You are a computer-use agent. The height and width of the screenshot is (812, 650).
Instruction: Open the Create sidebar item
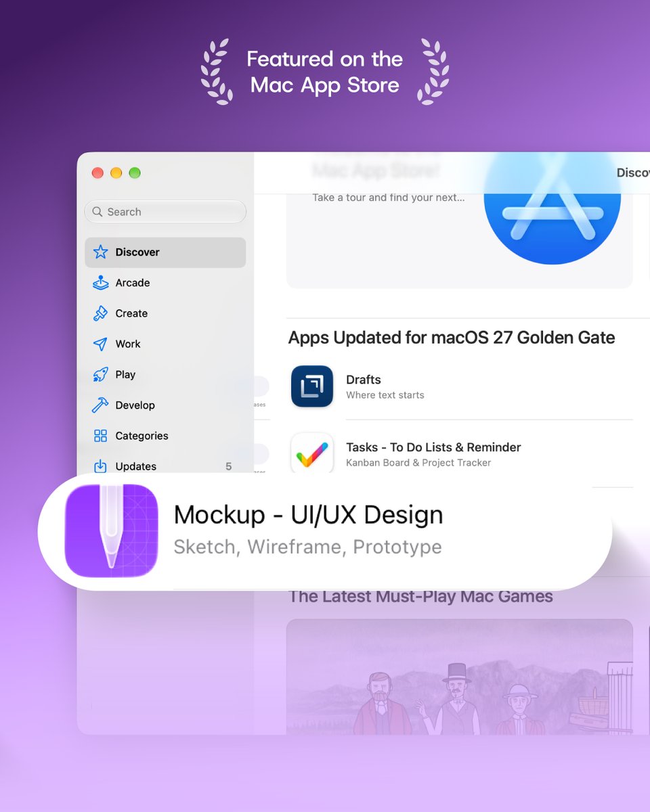165,313
